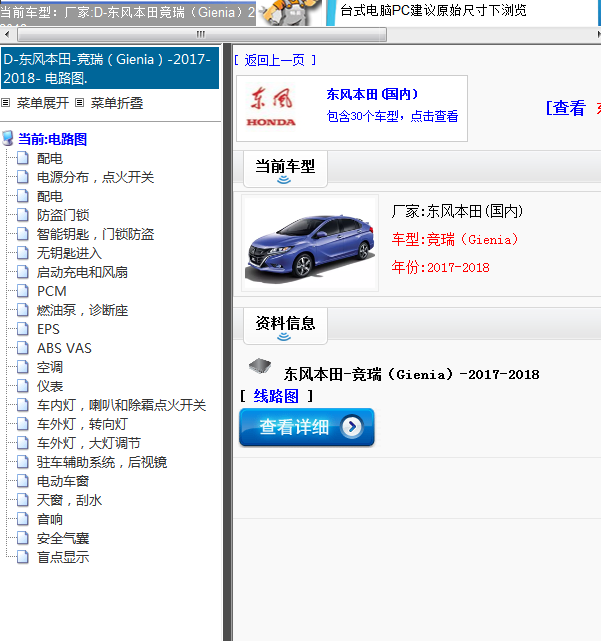Click the document icon beside EPS
Viewport: 601px width, 641px height.
tap(22, 329)
